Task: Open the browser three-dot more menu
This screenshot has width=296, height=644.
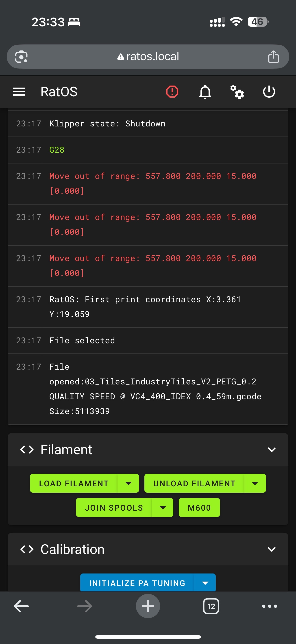Action: tap(270, 606)
